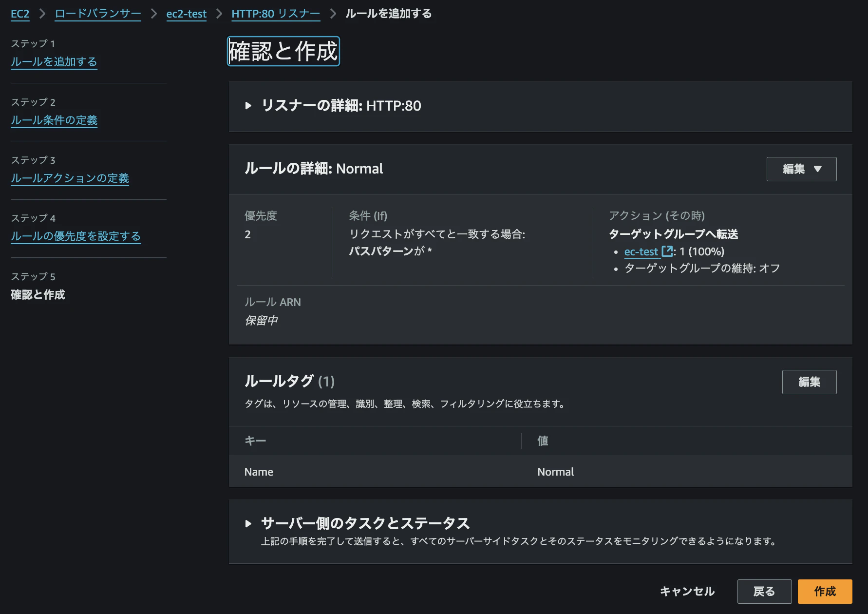Click the 保留中 rule ARN value

click(x=261, y=321)
